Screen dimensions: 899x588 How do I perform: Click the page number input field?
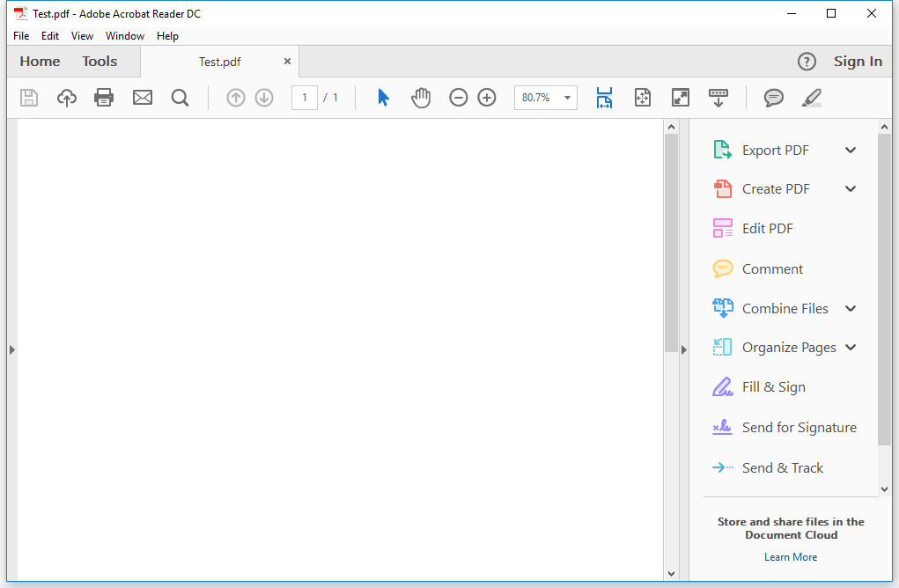pos(304,98)
